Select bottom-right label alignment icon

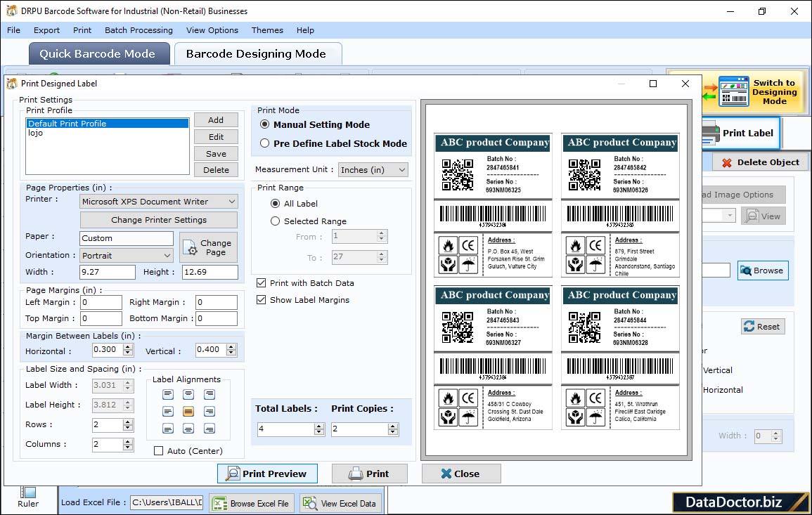pos(210,429)
